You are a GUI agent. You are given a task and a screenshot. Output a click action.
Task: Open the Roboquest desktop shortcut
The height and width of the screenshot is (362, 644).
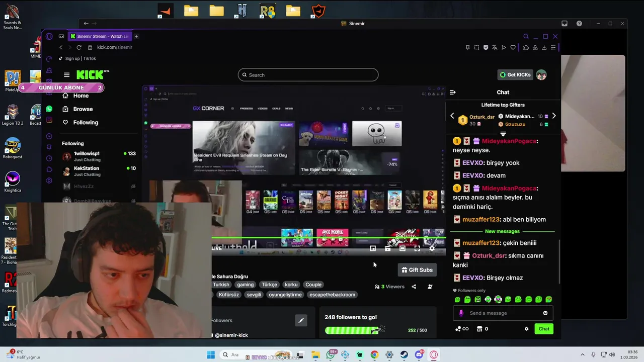pos(13,149)
